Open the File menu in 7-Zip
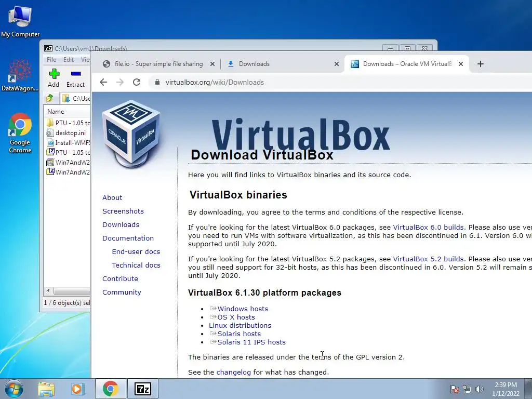This screenshot has width=532, height=399. pos(51,59)
